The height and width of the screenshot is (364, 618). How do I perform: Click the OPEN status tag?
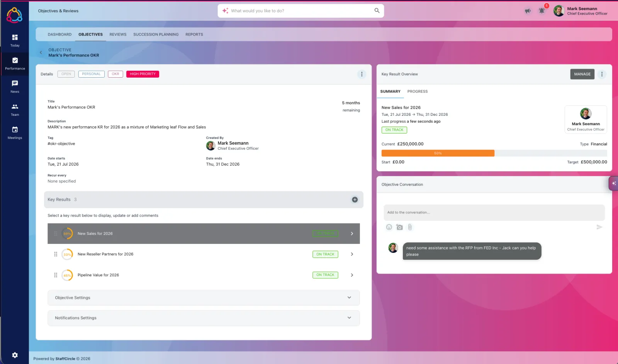pos(66,74)
